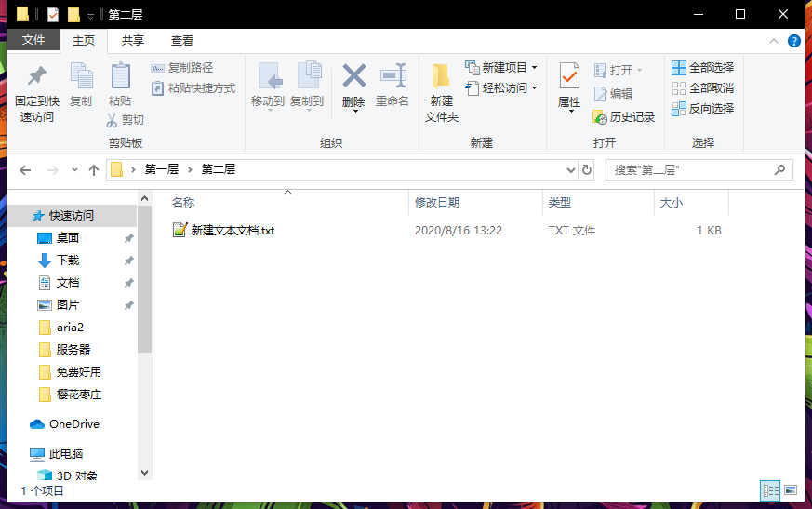Screen dimensions: 812x509
Task: Click the blue help question icon
Action: pyautogui.click(x=794, y=41)
